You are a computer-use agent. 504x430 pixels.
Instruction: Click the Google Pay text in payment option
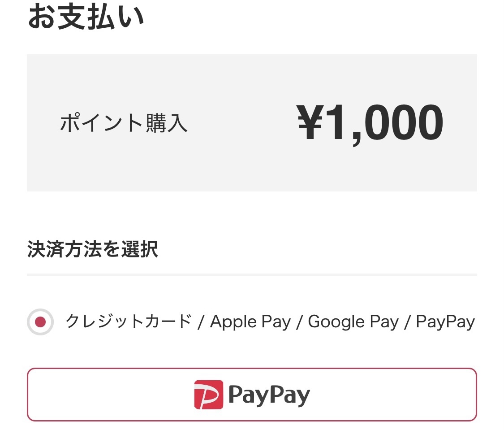coord(353,322)
